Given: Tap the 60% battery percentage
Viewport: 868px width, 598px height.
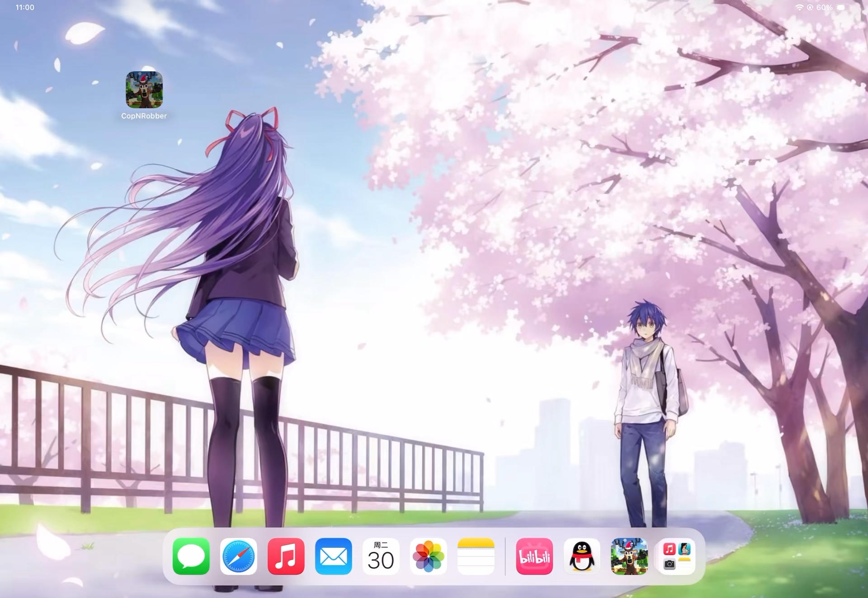Looking at the screenshot, I should click(825, 8).
